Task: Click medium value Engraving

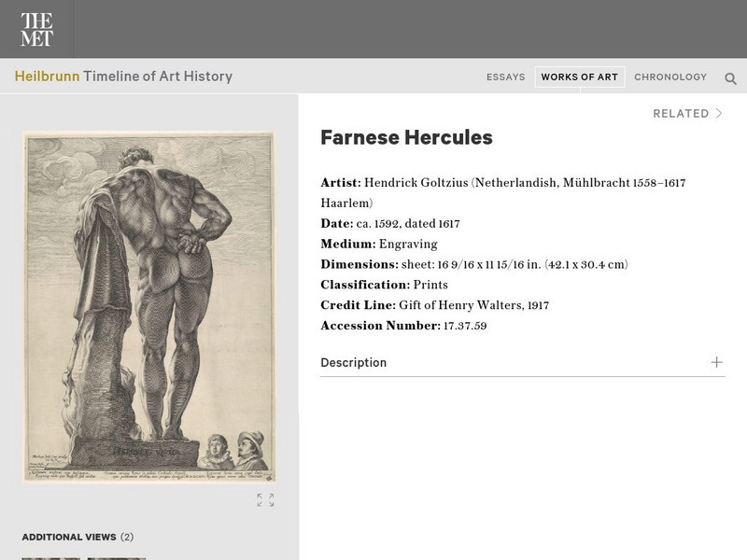Action: pyautogui.click(x=408, y=245)
